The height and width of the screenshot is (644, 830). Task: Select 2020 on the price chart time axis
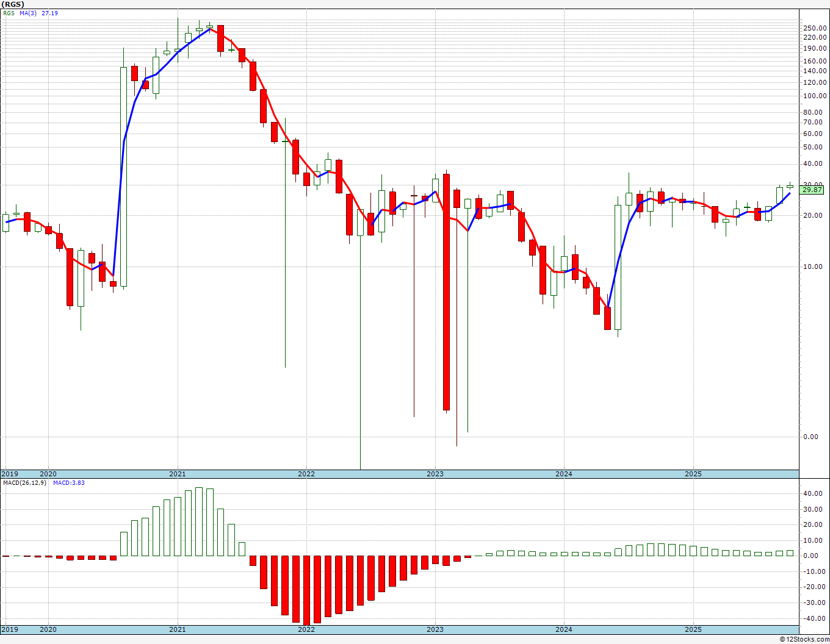[48, 474]
